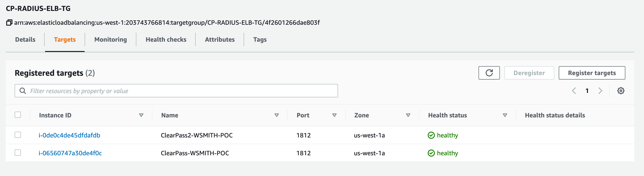644x176 pixels.
Task: Select the checkbox for instance i-0de0c4de45dfdafdb
Action: pyautogui.click(x=18, y=135)
